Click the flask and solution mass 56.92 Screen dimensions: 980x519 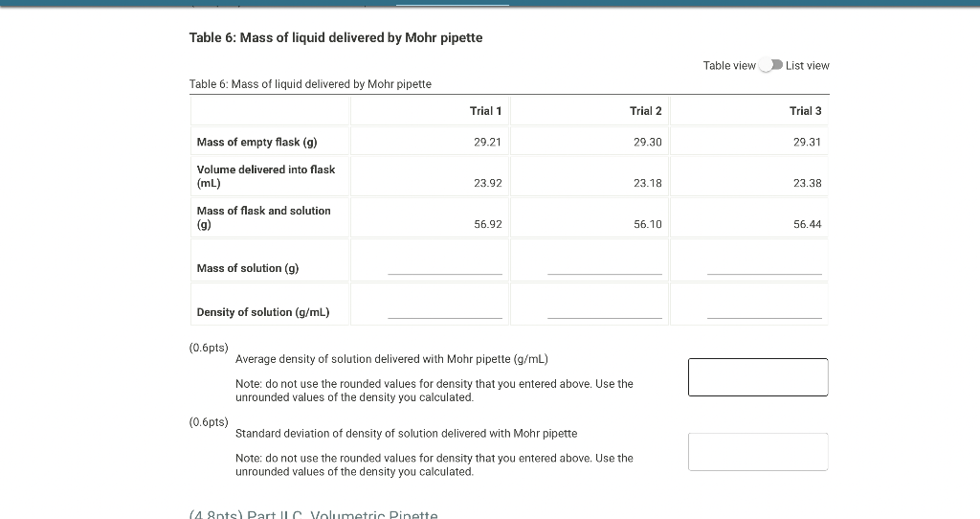[487, 224]
